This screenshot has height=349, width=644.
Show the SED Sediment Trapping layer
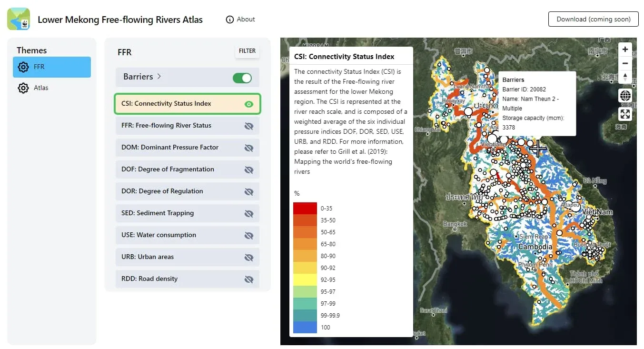[248, 213]
